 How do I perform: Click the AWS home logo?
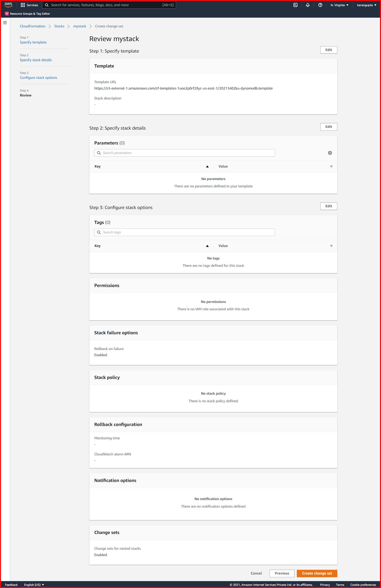[8, 4]
